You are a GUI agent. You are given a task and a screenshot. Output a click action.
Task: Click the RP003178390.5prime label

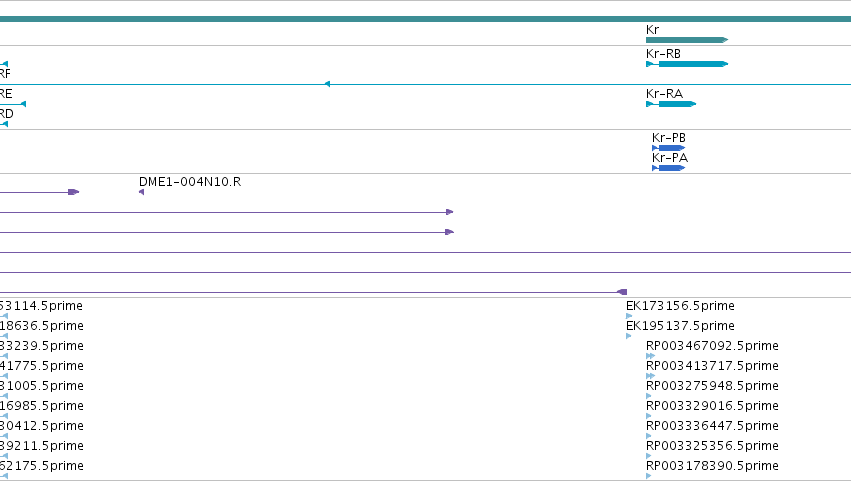[712, 466]
